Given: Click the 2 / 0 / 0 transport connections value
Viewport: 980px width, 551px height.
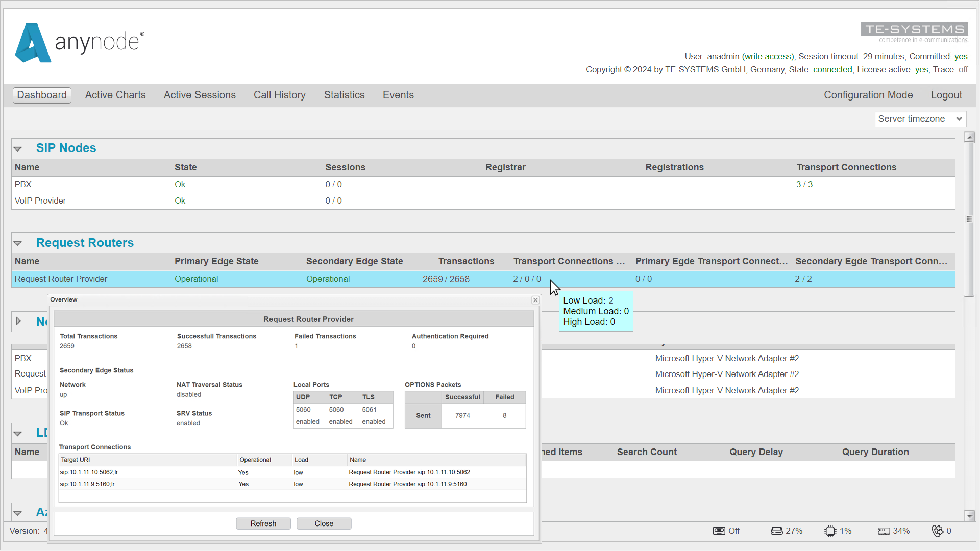Looking at the screenshot, I should point(527,279).
